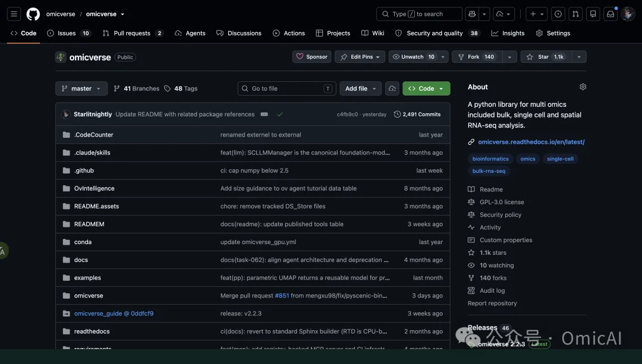Click the GitHub logo icon

coord(33,14)
